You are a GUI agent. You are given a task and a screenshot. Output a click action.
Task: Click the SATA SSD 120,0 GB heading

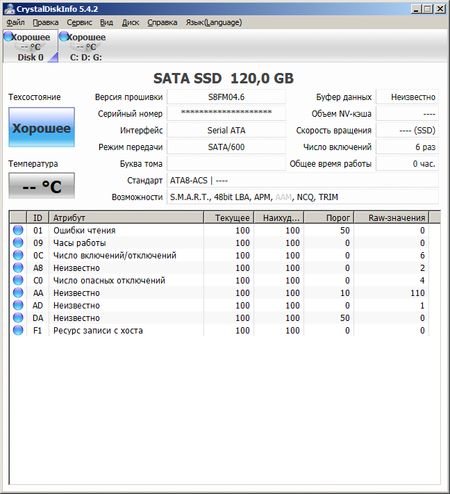(x=223, y=78)
